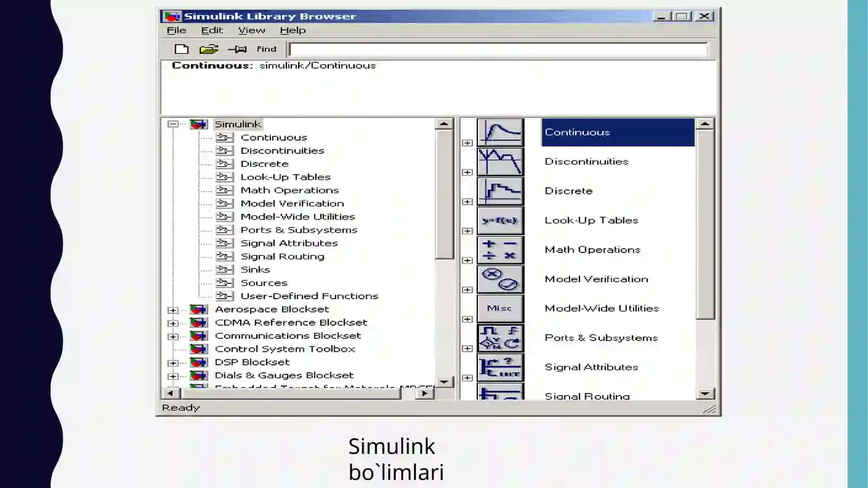868x488 pixels.
Task: Select the Math Operations block icon
Action: pos(500,250)
